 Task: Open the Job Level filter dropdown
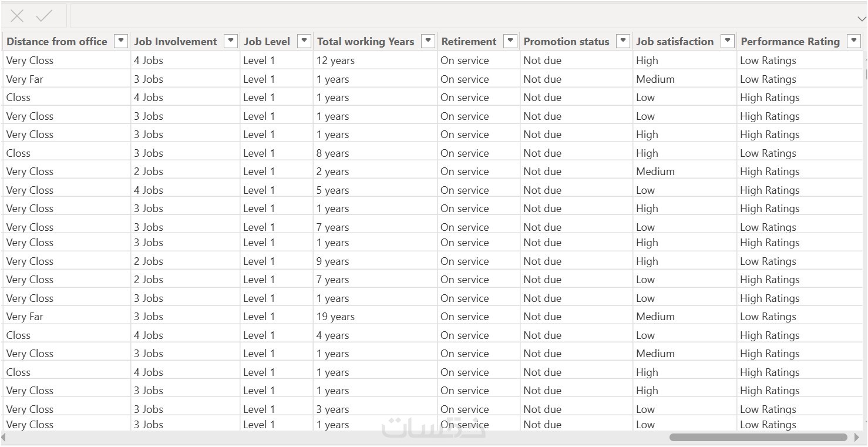(304, 41)
